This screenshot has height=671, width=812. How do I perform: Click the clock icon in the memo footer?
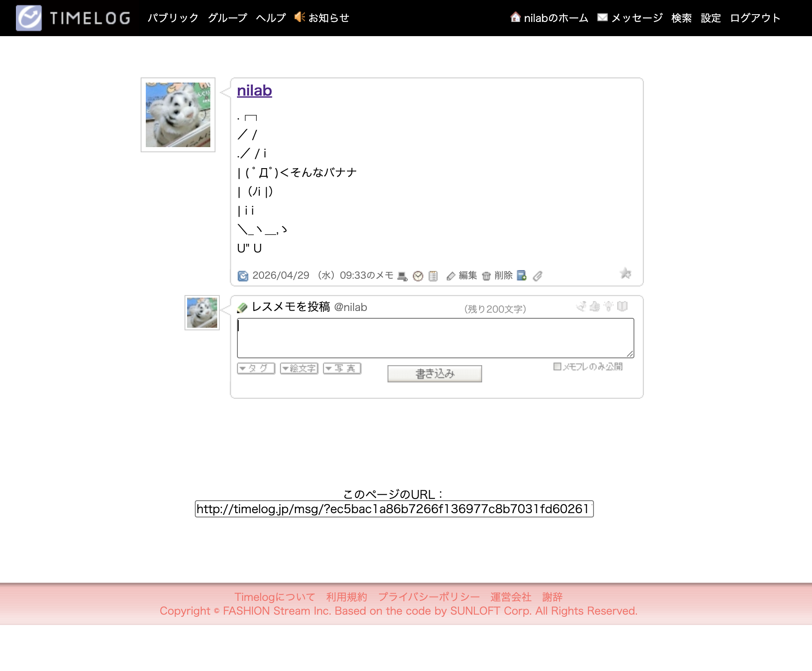click(x=418, y=276)
